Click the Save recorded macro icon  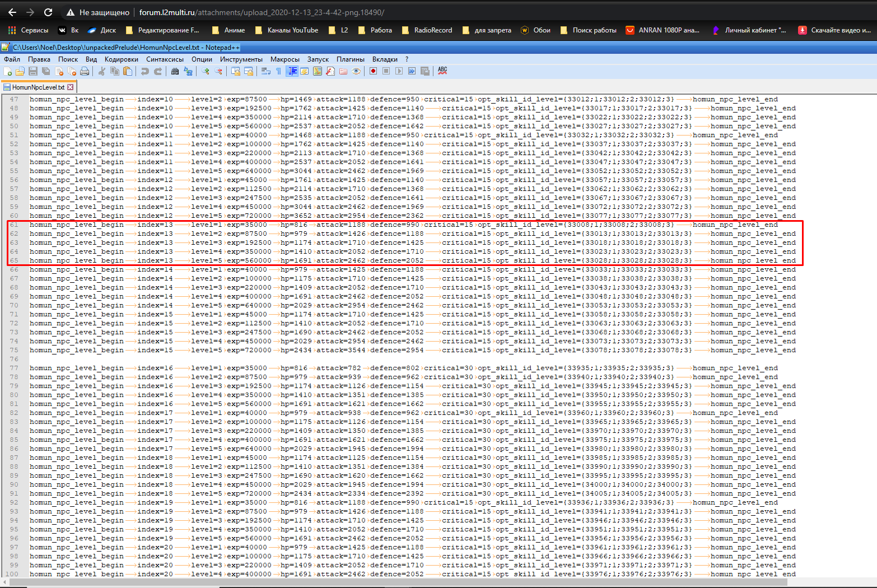[x=424, y=71]
